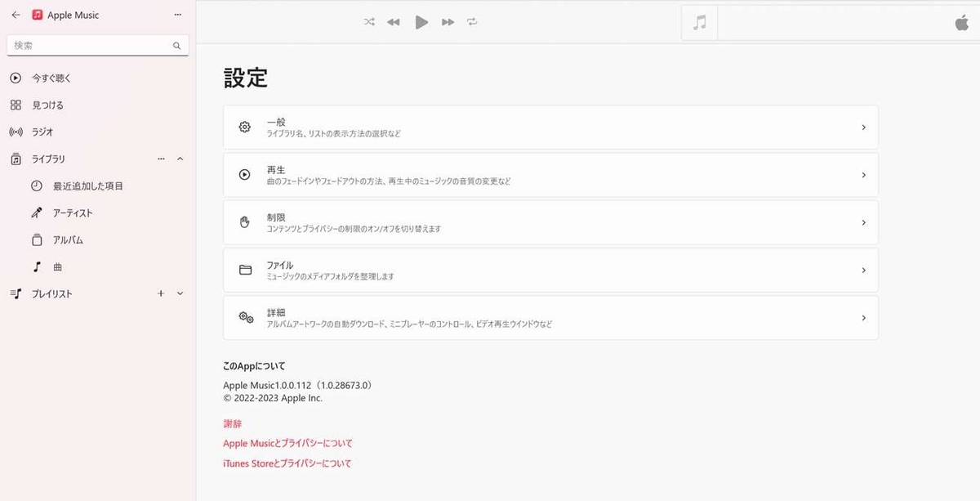The image size is (980, 501).
Task: Collapse the ライブラリ section chevron
Action: click(x=180, y=159)
